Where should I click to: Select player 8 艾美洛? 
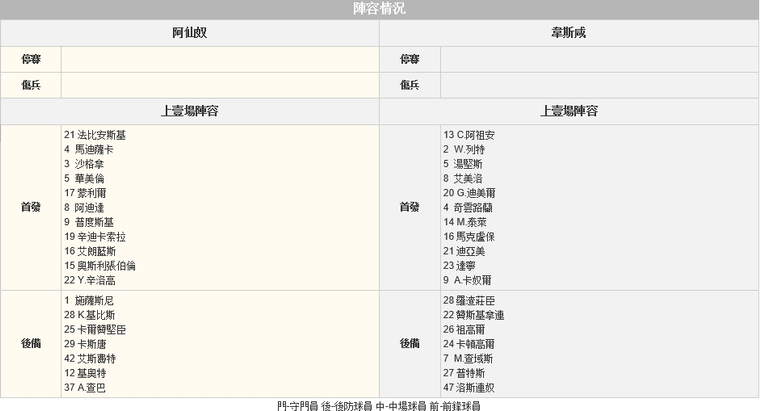[x=463, y=179]
